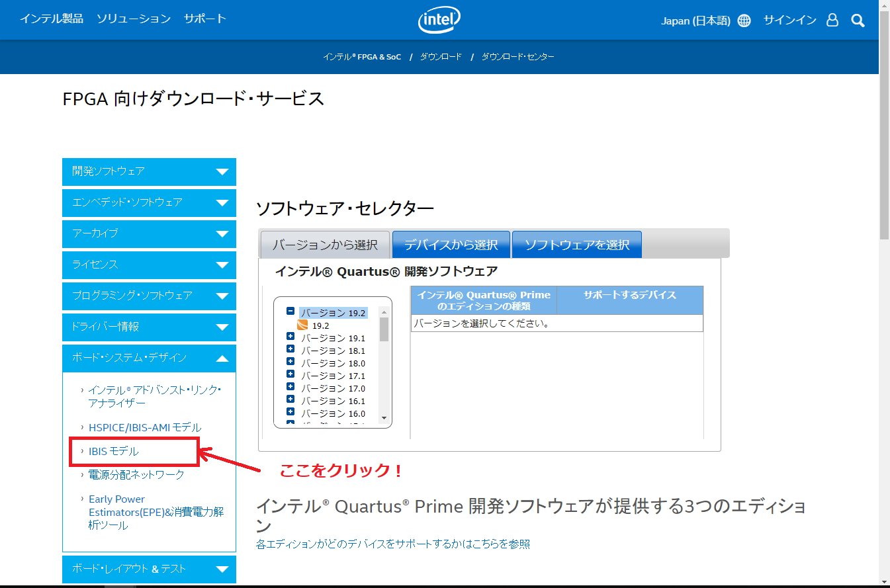The height and width of the screenshot is (588, 890).
Task: Expand the バージョン 18.1 tree node
Action: [290, 349]
